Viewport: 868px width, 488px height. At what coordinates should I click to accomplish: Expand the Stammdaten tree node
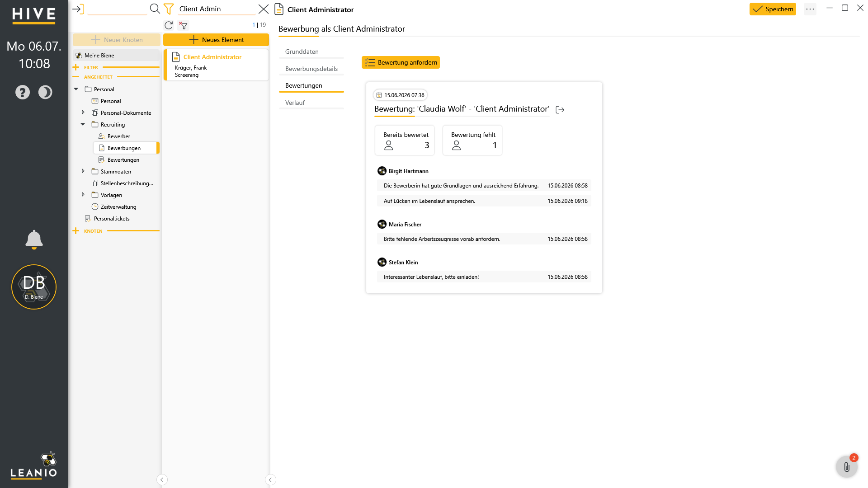(83, 171)
